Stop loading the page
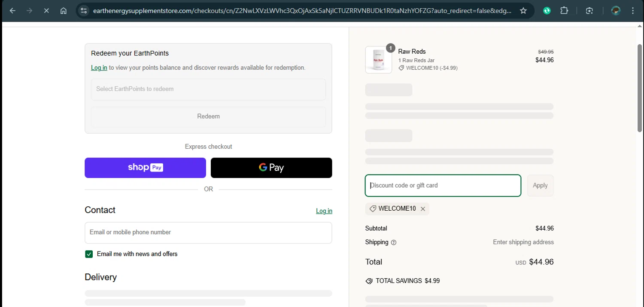The image size is (644, 307). [x=46, y=11]
